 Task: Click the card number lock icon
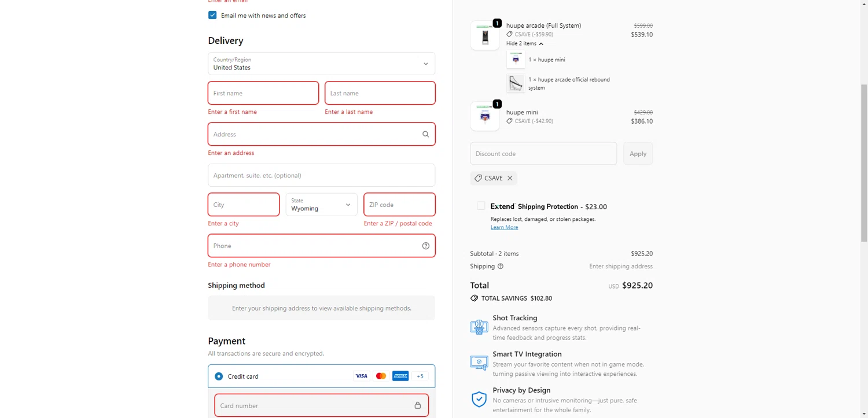pyautogui.click(x=418, y=405)
